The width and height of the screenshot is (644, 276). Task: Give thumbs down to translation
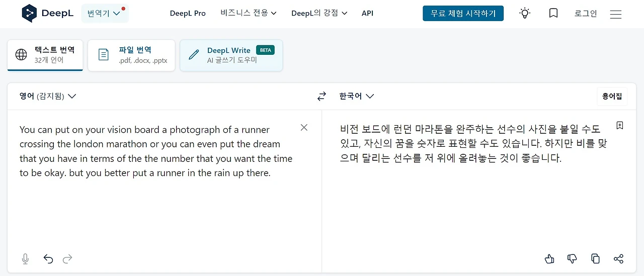[x=572, y=259]
